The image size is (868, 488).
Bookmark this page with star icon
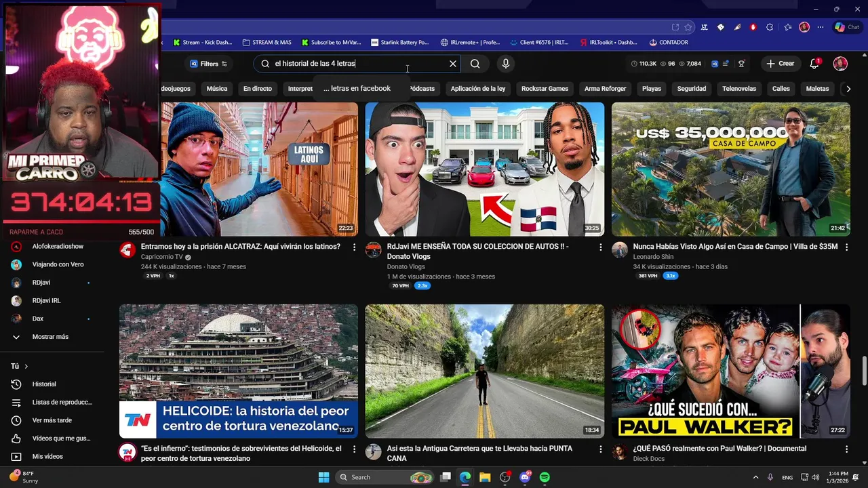[x=688, y=27]
